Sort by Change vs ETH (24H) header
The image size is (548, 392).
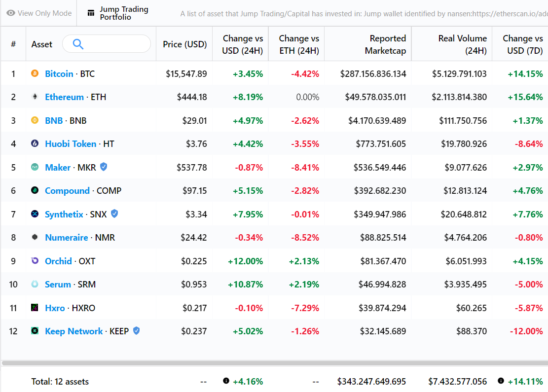(x=299, y=44)
